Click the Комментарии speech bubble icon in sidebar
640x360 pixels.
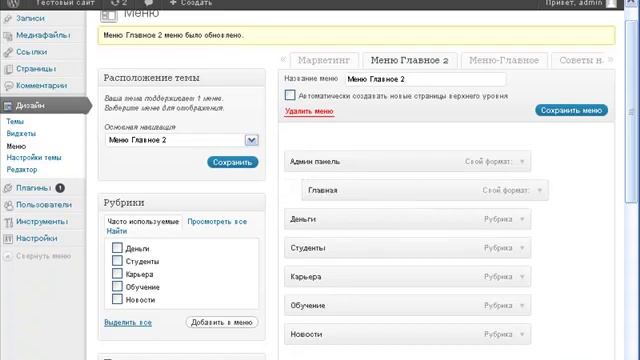pos(8,86)
